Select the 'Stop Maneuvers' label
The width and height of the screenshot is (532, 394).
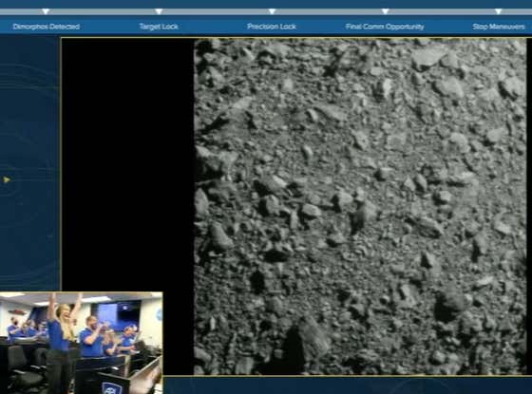point(499,27)
